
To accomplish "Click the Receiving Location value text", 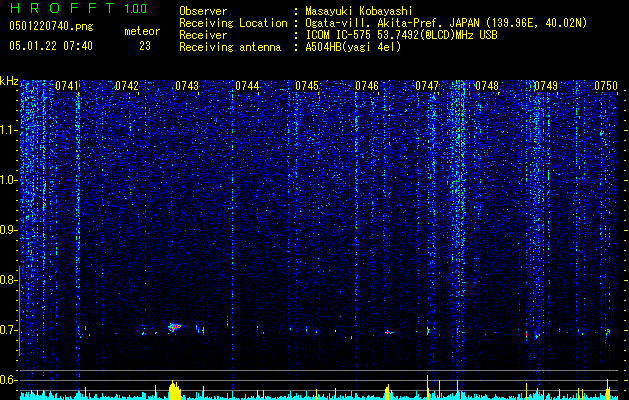I will click(446, 23).
